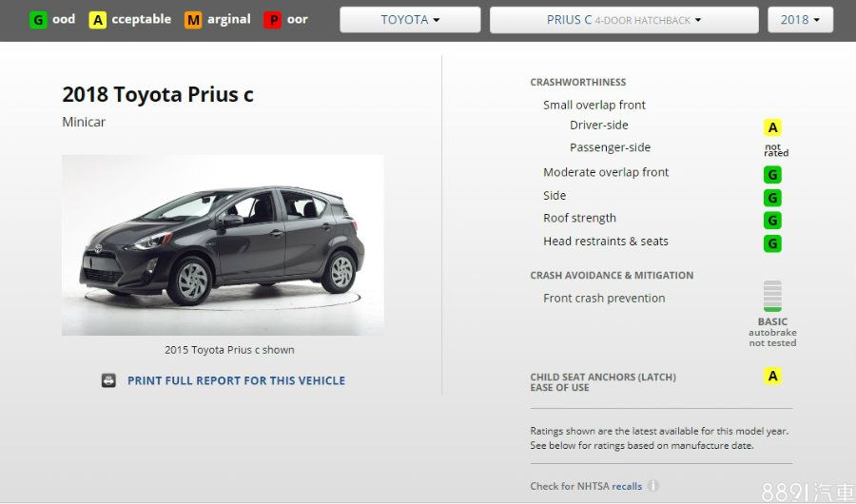Click the Driver-side yellow A rating badge

[x=772, y=127]
